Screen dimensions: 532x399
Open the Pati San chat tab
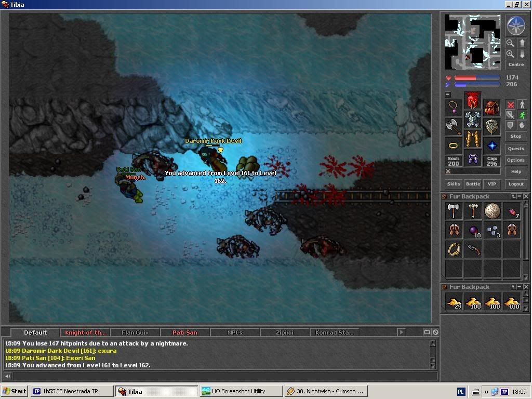tap(184, 332)
